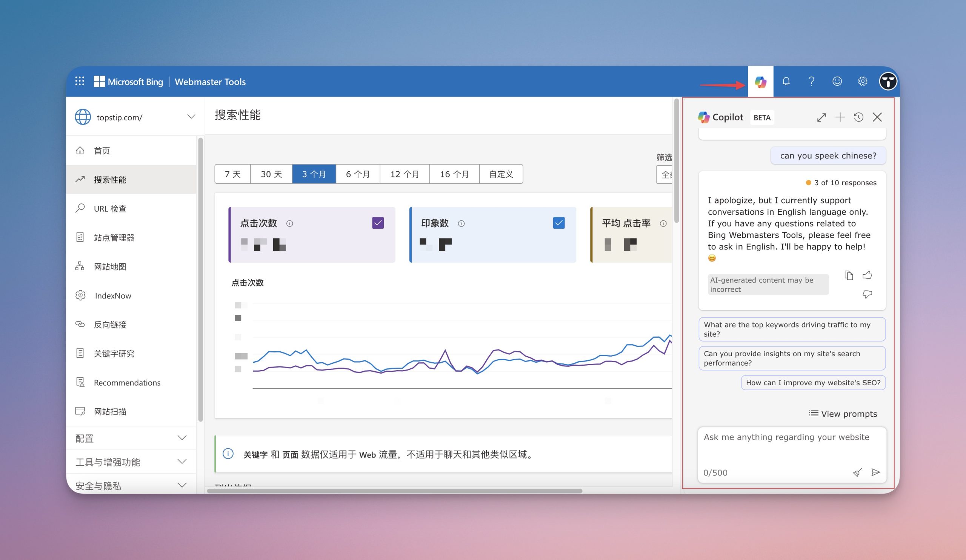The height and width of the screenshot is (560, 966).
Task: Open Recommendations in sidebar
Action: [x=131, y=383]
